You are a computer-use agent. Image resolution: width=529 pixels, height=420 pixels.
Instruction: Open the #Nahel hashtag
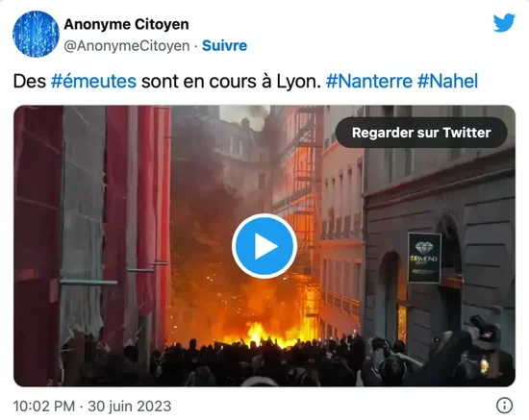[x=447, y=82]
